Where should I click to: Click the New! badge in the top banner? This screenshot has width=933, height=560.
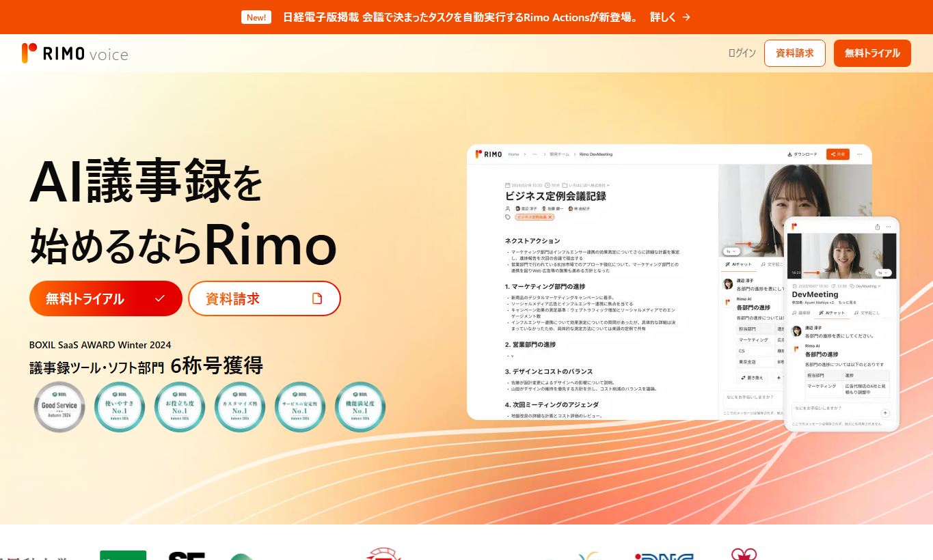(256, 17)
